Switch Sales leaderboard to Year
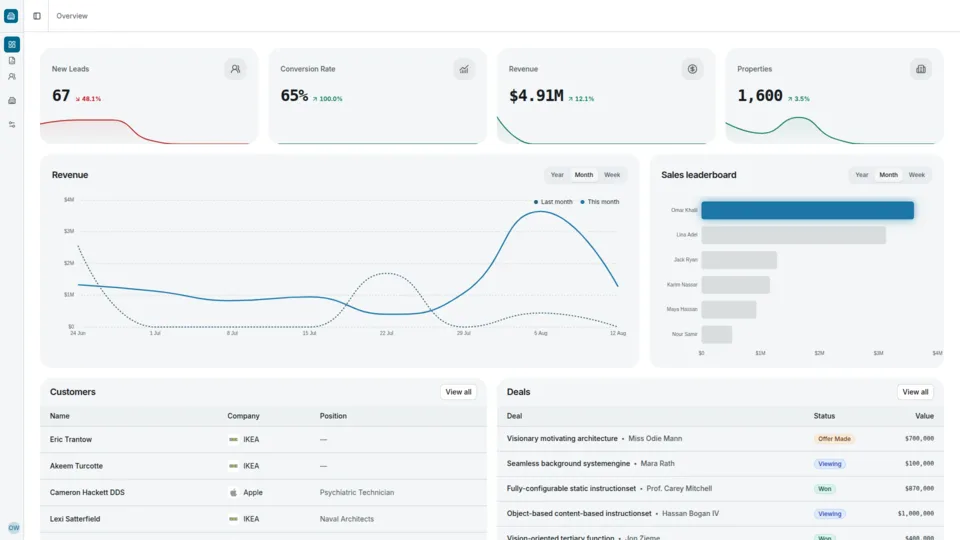960x540 pixels. (861, 175)
